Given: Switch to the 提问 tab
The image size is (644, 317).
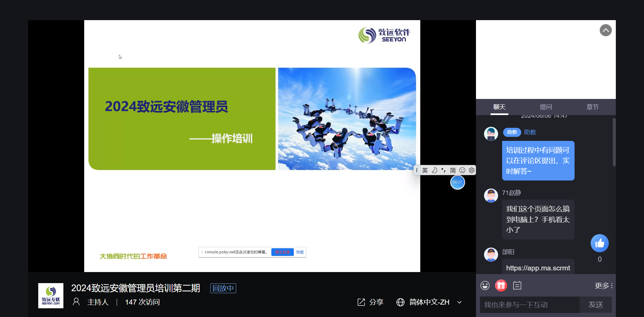Looking at the screenshot, I should tap(546, 107).
